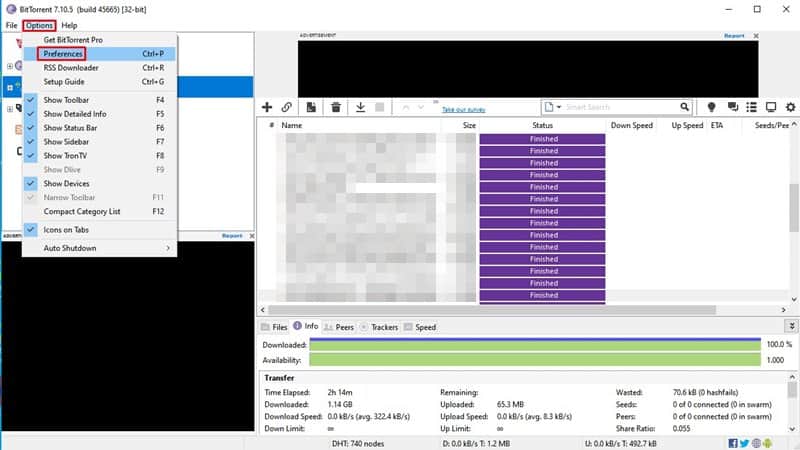
Task: Click the Report link above the advertisement
Action: [734, 36]
